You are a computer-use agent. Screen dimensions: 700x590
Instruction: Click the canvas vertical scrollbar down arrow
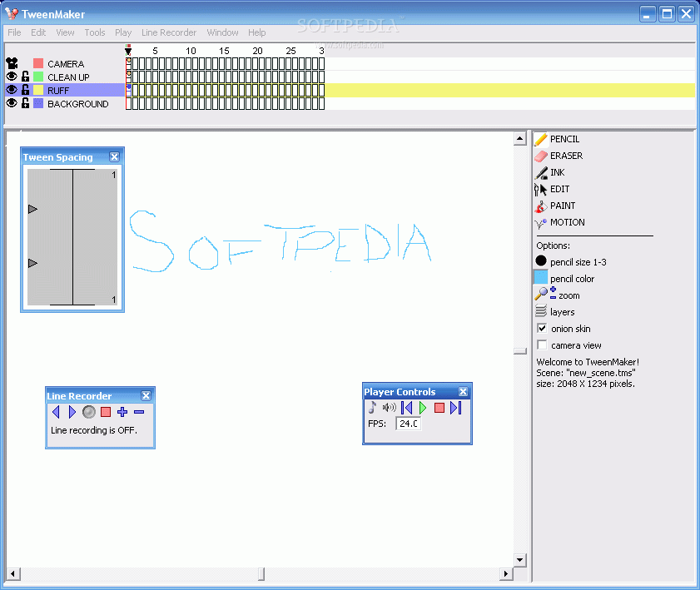(x=519, y=560)
